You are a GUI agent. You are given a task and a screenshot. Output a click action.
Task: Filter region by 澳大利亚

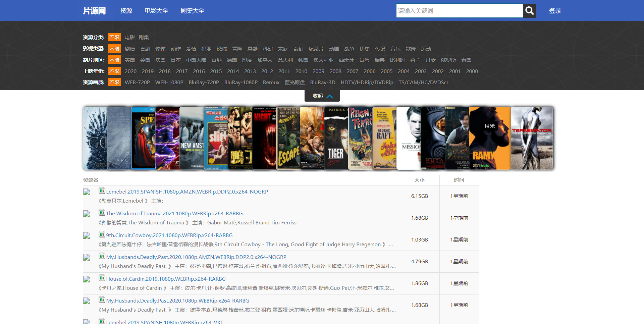click(x=323, y=60)
